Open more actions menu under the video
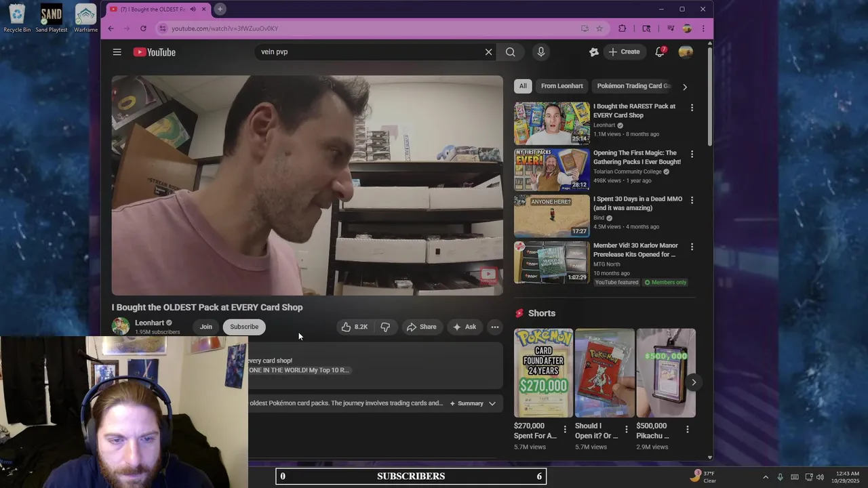 click(495, 327)
